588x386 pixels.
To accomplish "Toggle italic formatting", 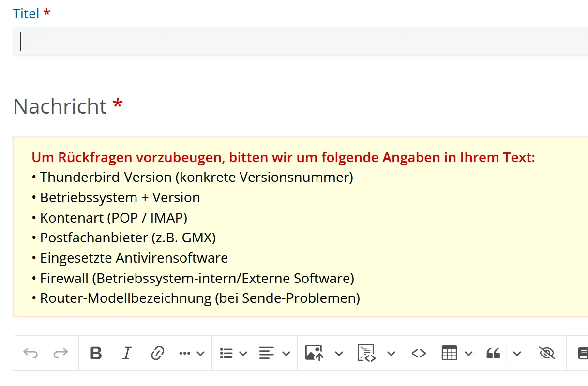I will point(127,354).
